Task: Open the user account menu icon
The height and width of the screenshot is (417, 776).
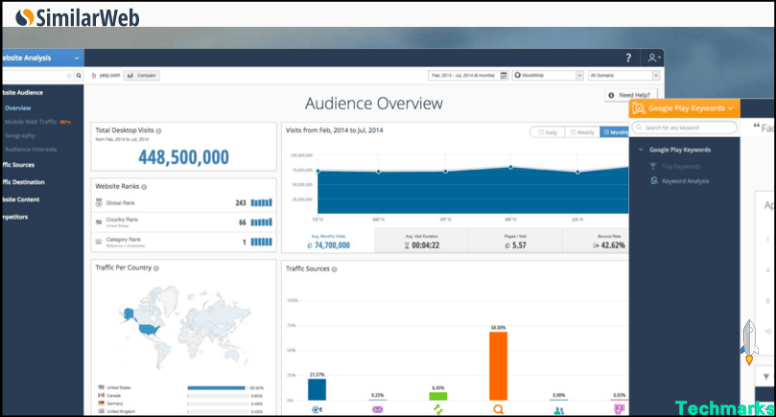Action: click(x=653, y=58)
